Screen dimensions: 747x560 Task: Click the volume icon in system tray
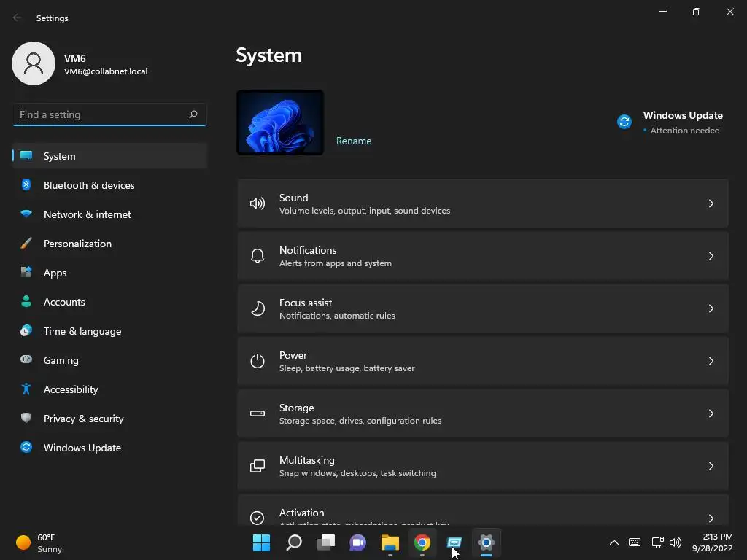[676, 542]
